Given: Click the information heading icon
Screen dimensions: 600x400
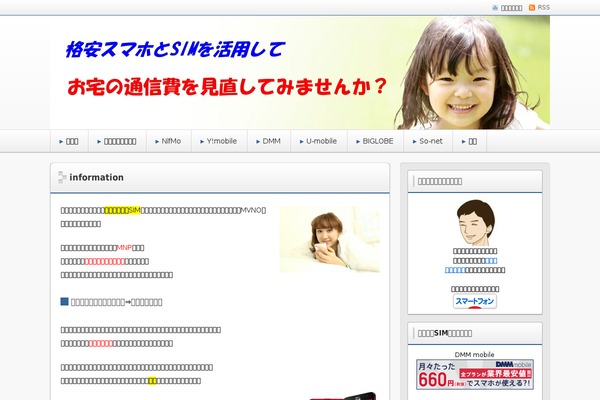Looking at the screenshot, I should click(x=62, y=177).
